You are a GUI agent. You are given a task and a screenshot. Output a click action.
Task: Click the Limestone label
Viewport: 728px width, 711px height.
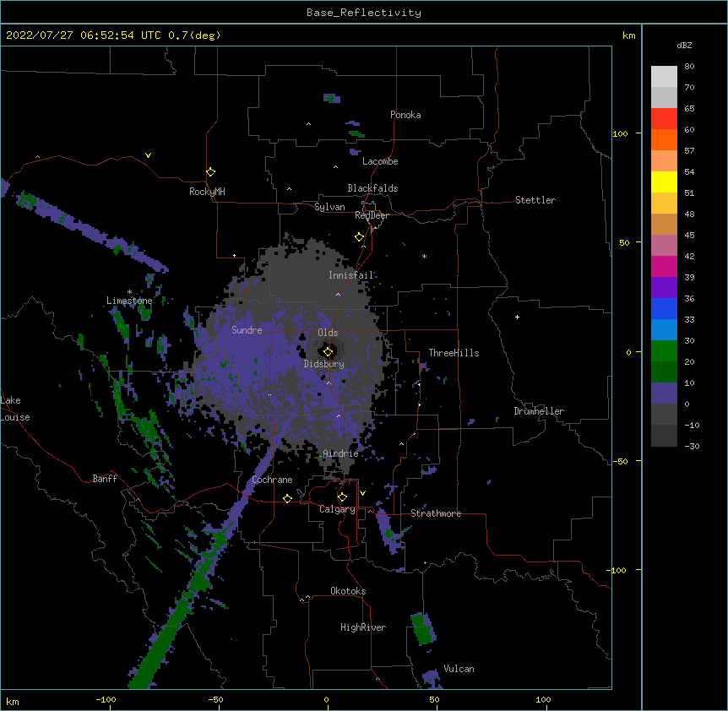click(x=129, y=301)
